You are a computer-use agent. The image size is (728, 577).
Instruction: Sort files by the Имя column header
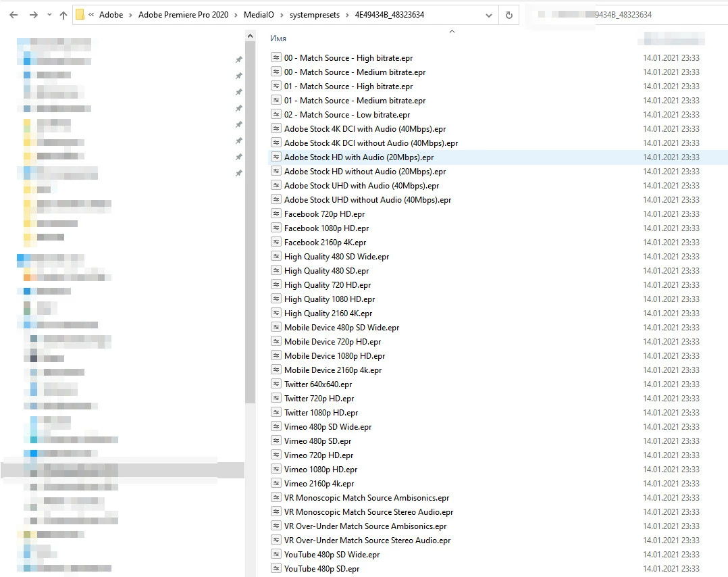click(x=278, y=39)
